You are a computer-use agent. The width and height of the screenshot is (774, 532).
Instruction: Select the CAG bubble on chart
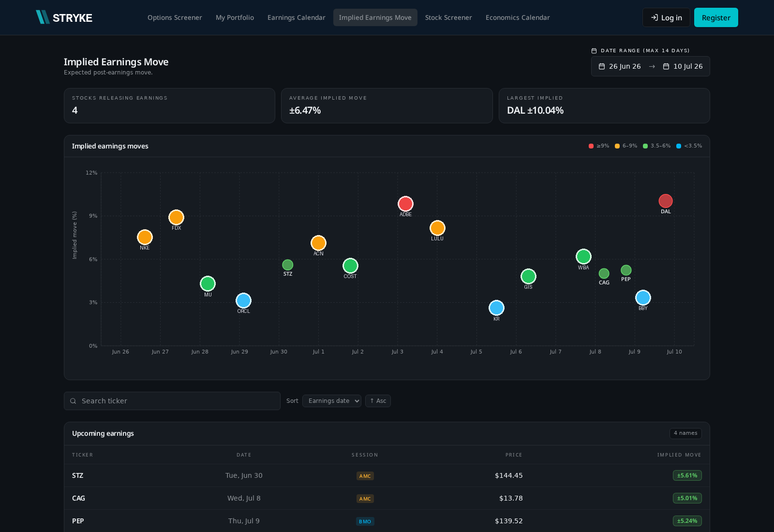pos(604,274)
